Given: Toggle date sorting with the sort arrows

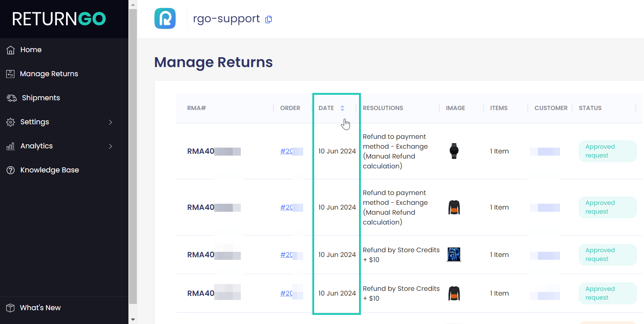Looking at the screenshot, I should (x=342, y=108).
